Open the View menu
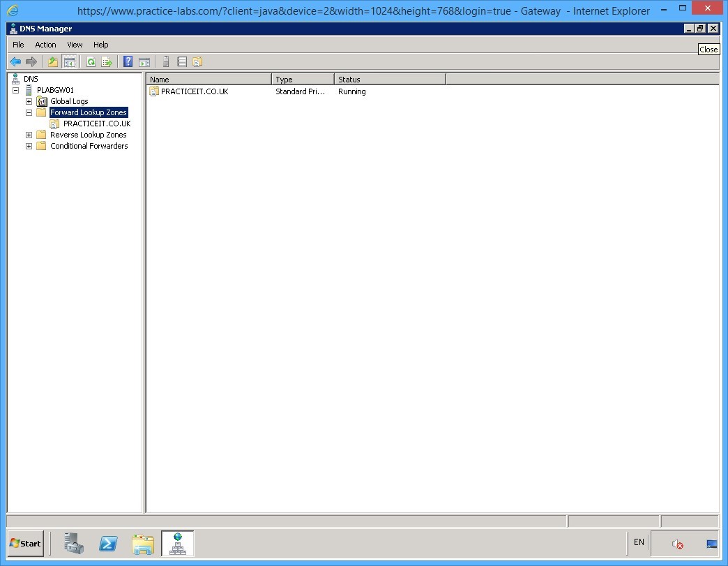This screenshot has width=728, height=566. point(74,44)
